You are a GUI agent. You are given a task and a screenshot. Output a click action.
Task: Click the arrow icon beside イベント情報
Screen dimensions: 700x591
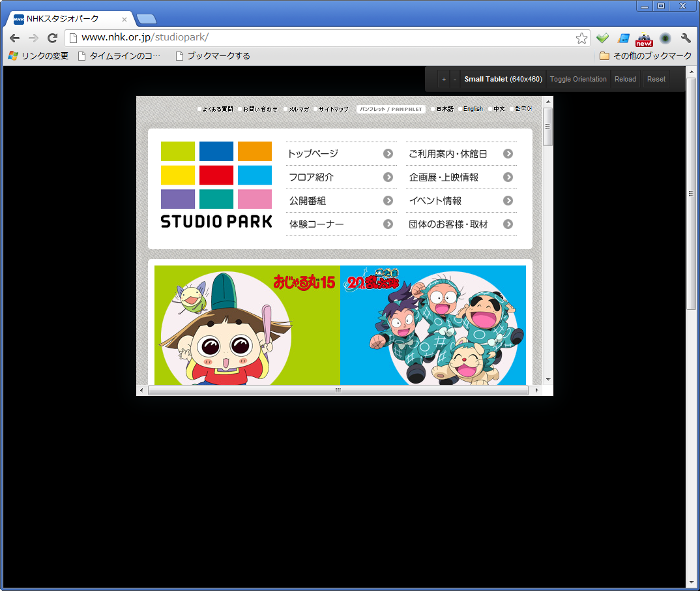tap(508, 201)
